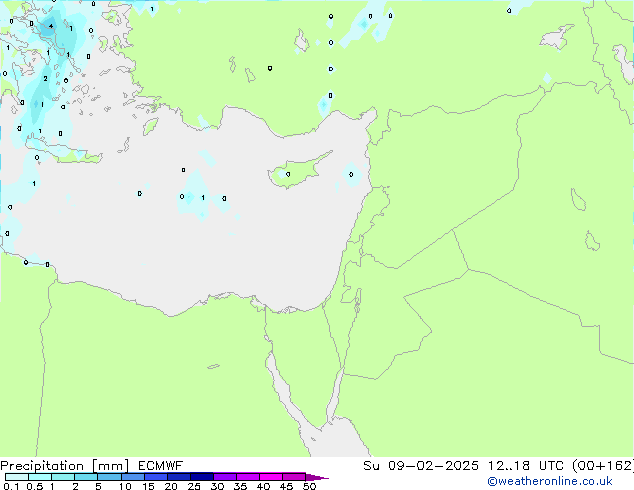Image resolution: width=634 pixels, height=490 pixels.
Task: Click the 'UTC' label
Action: click(x=552, y=466)
